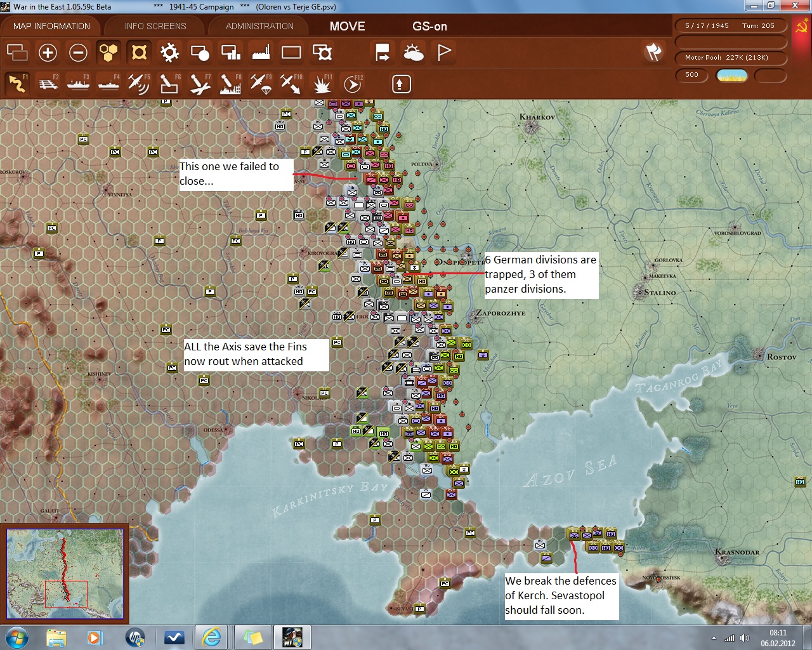Zoom out with the minus icon
Screen dimensions: 812x650
[78, 52]
